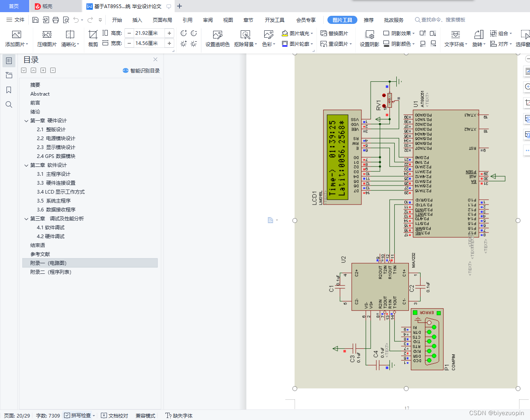
Task: Collapse the 第一章 硬件设计 chapter
Action: point(26,121)
